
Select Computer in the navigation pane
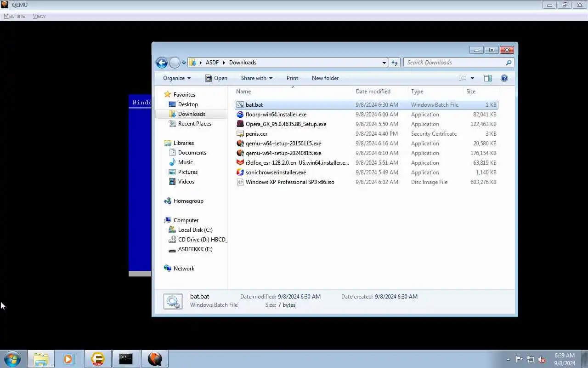(x=186, y=220)
